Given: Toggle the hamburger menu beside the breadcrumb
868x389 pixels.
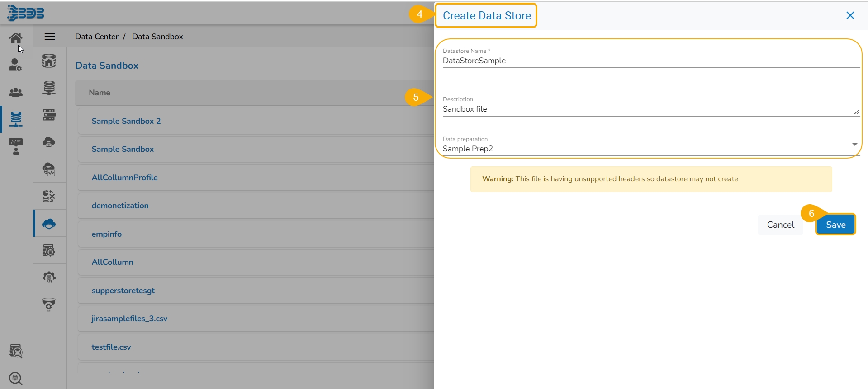Looking at the screenshot, I should (x=50, y=37).
